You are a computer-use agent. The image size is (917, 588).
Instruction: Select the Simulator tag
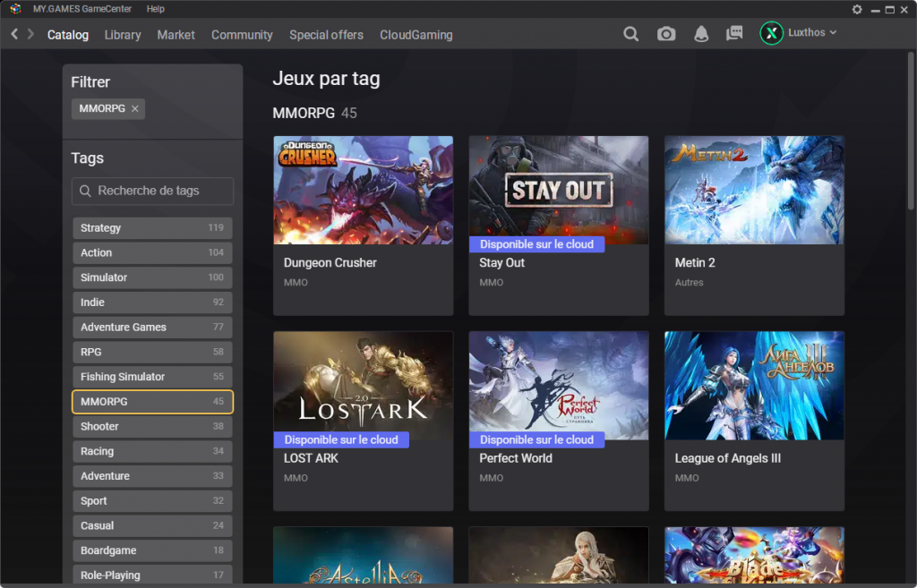tap(152, 277)
